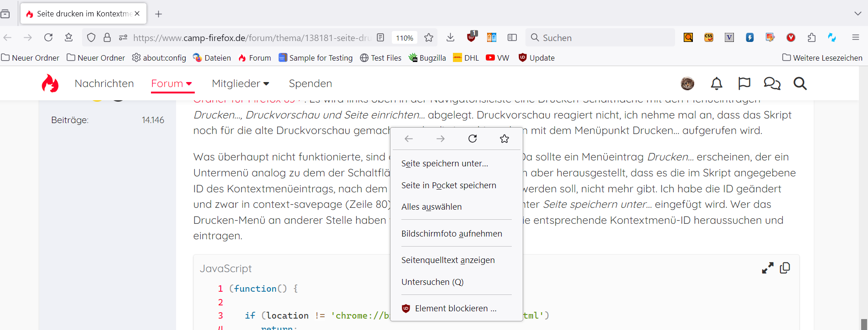This screenshot has height=330, width=868.
Task: Copy the JavaScript code box contents
Action: tap(785, 268)
